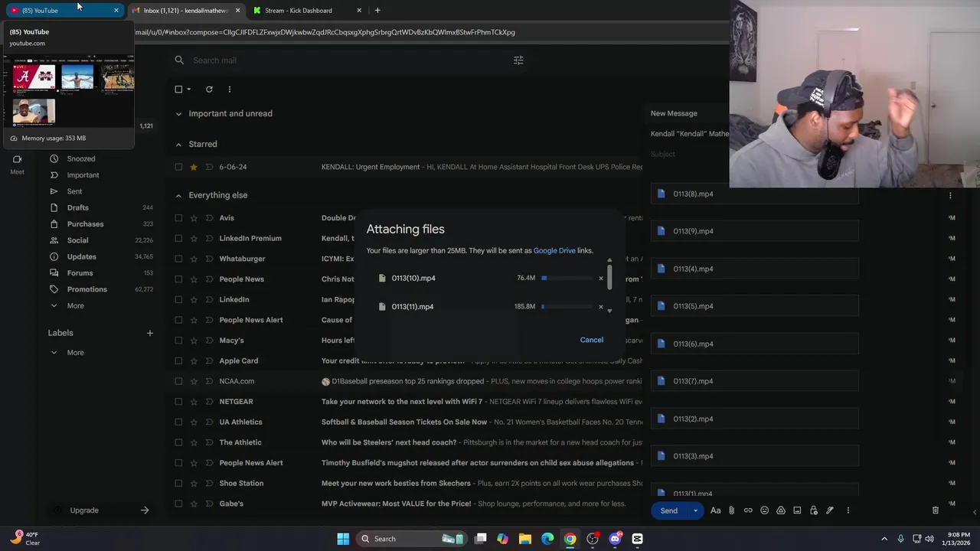Open OBS Studio from the taskbar
Image resolution: width=980 pixels, height=551 pixels.
[x=593, y=539]
